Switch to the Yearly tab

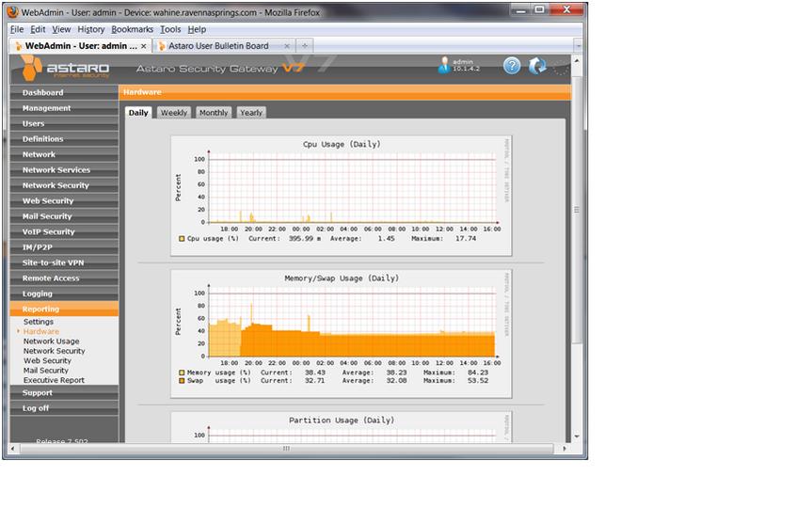(x=251, y=113)
